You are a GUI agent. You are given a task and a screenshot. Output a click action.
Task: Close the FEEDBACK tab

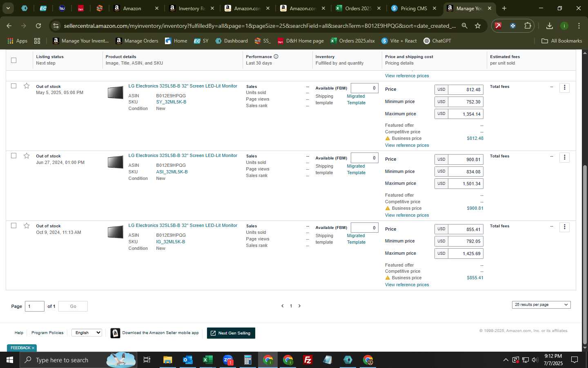pos(33,348)
